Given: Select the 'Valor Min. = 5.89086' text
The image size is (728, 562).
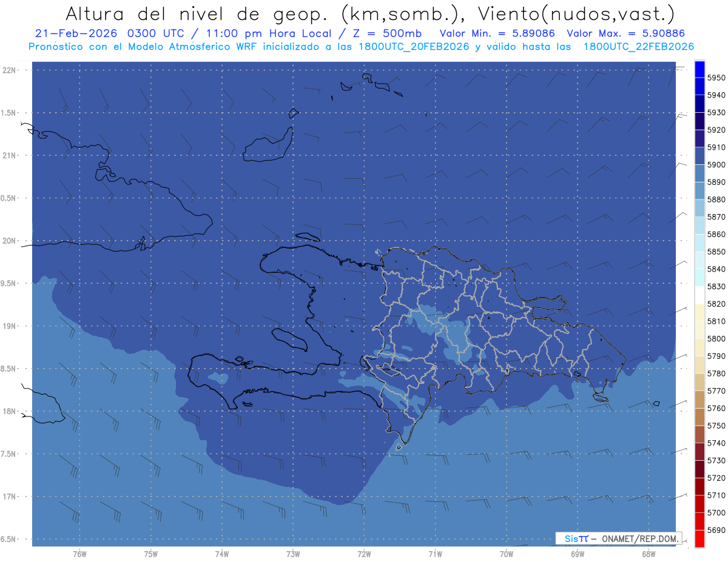Looking at the screenshot, I should [497, 33].
